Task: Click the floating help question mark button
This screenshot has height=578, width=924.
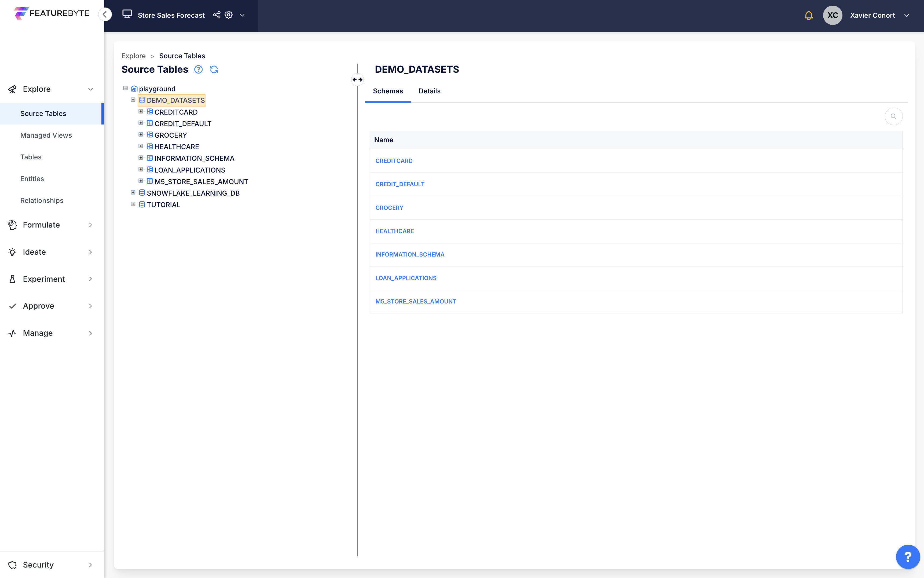Action: [x=908, y=557]
